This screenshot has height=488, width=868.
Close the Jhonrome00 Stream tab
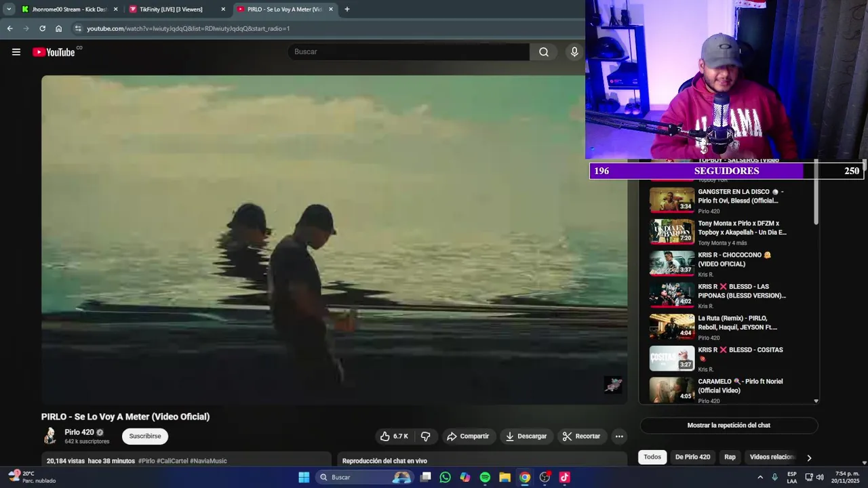[x=115, y=9]
